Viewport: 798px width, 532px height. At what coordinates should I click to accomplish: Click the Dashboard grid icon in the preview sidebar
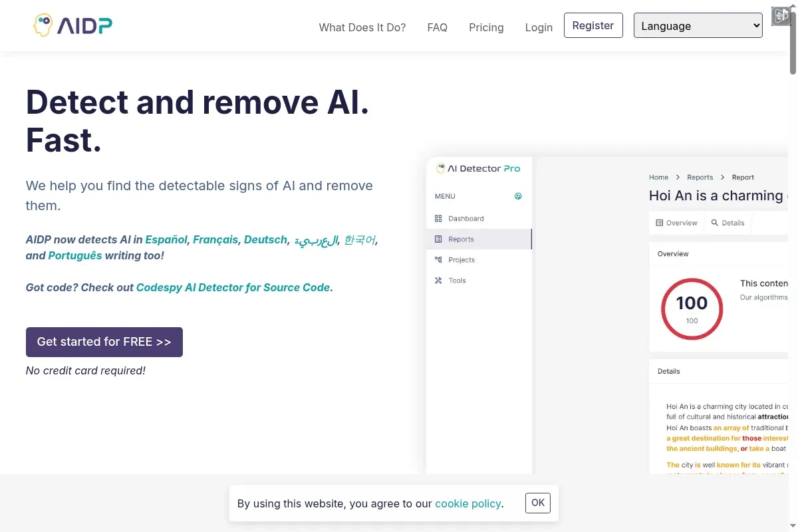438,218
